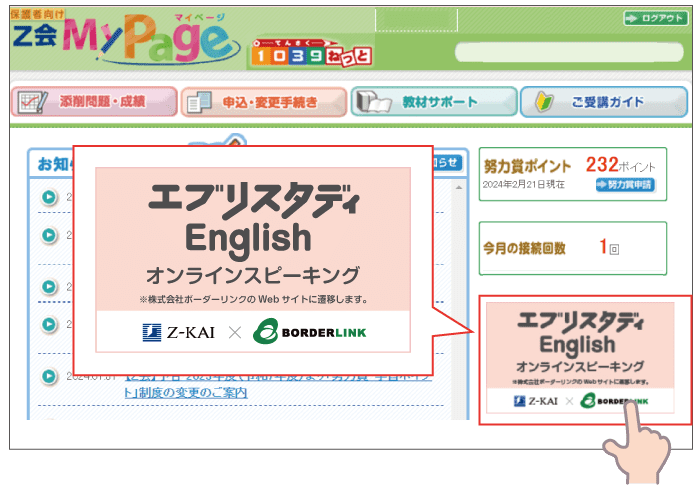This screenshot has height=500, width=700.
Task: Open the 添削問題・成績 menu
Action: point(94,102)
